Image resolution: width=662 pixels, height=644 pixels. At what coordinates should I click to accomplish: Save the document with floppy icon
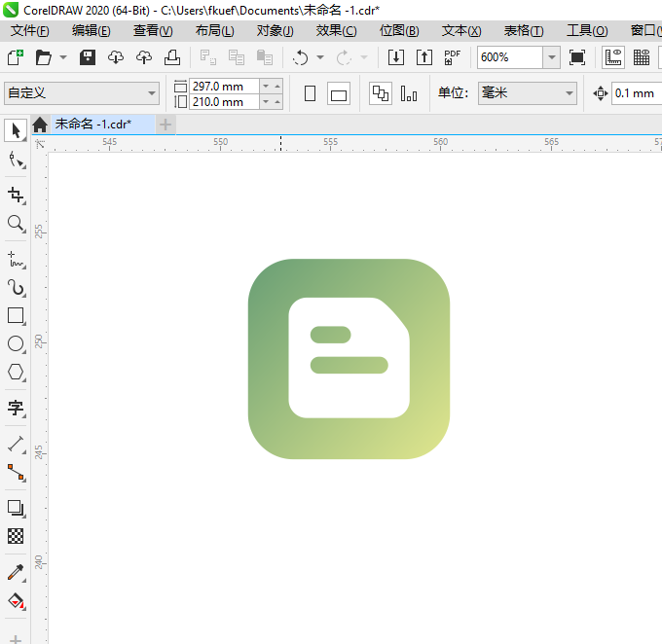point(88,57)
